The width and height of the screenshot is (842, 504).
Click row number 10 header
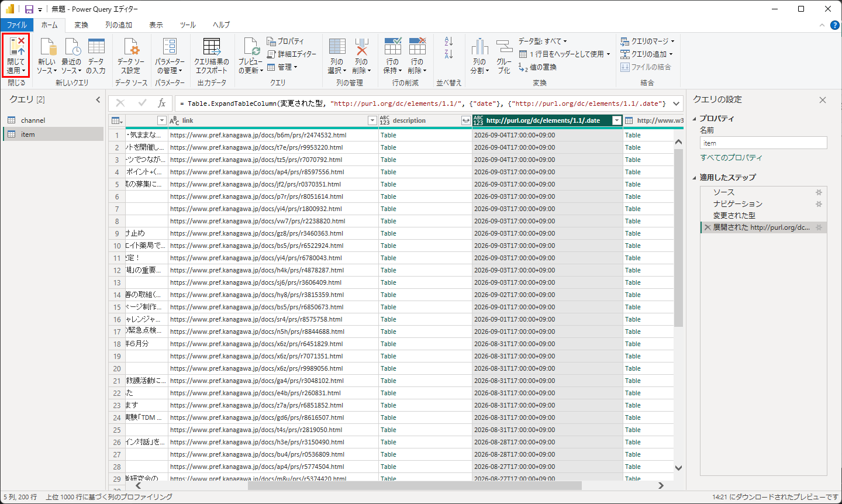[117, 246]
